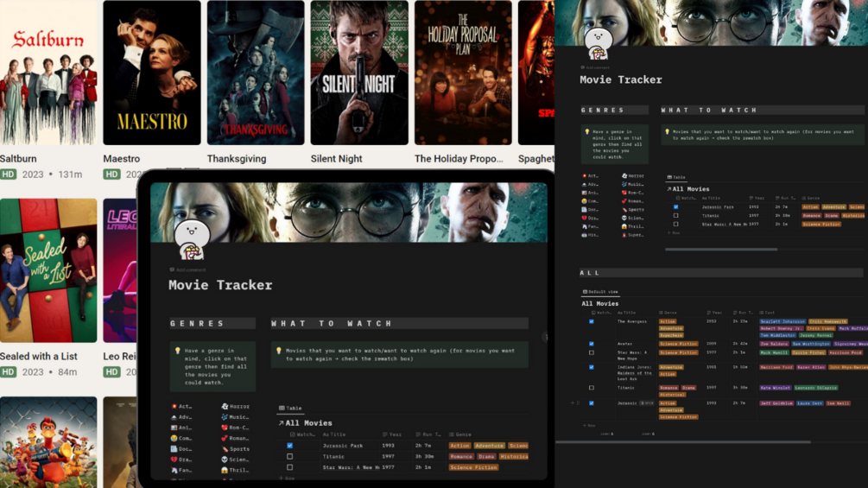The image size is (868, 488).
Task: Click Add comment on the tablet page
Action: click(x=187, y=270)
